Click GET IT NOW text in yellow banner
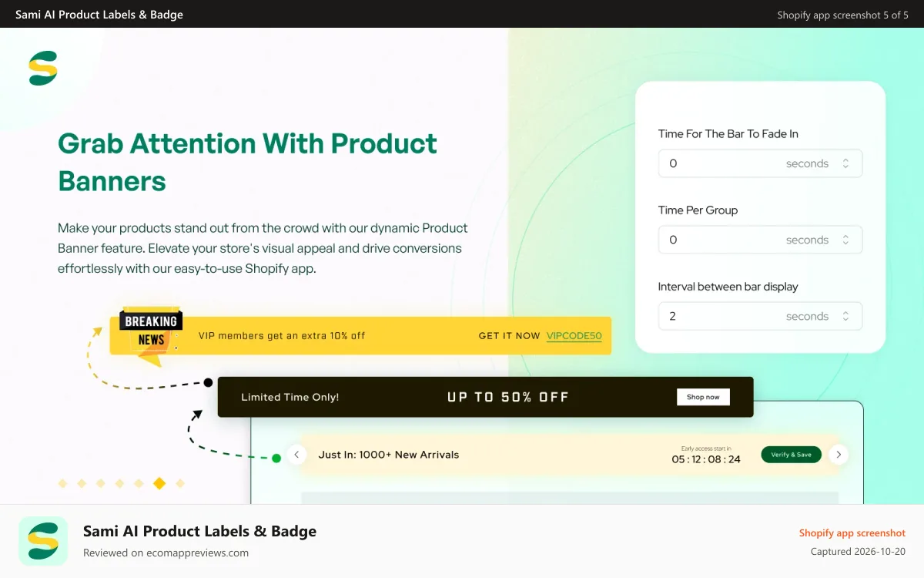This screenshot has height=578, width=924. coord(509,336)
